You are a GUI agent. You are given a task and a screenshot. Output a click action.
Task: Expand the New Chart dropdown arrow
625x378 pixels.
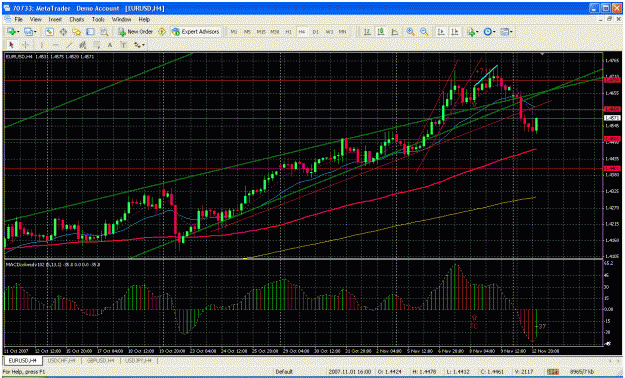[x=18, y=32]
